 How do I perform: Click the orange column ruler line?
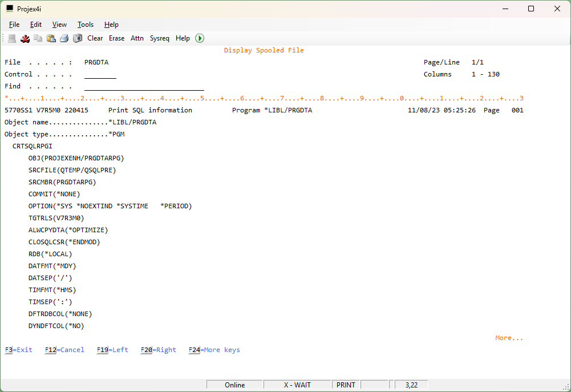pyautogui.click(x=264, y=98)
